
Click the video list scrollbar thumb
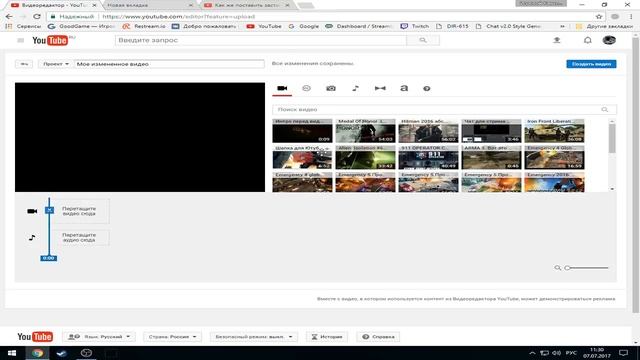click(x=612, y=138)
